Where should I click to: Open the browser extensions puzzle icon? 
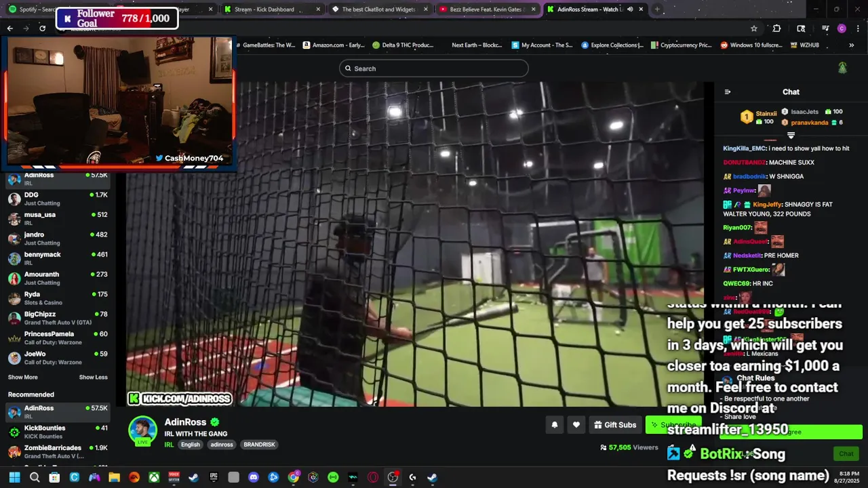[776, 28]
